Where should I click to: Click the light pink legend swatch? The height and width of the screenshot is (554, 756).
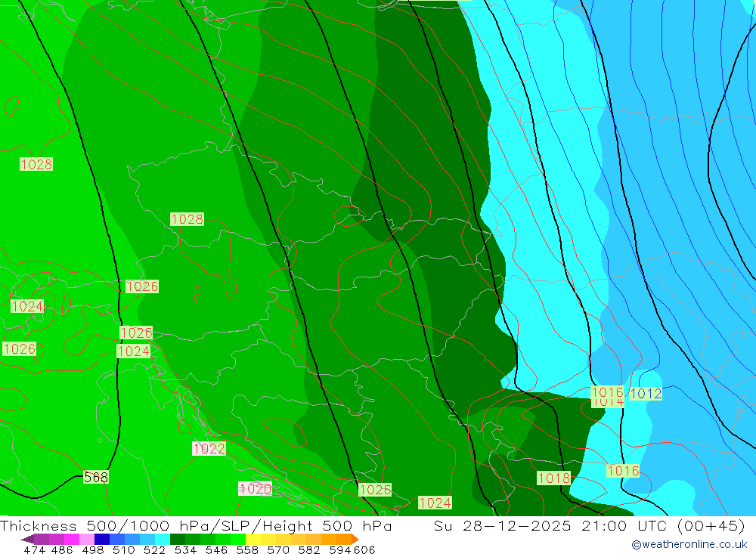coord(87,539)
